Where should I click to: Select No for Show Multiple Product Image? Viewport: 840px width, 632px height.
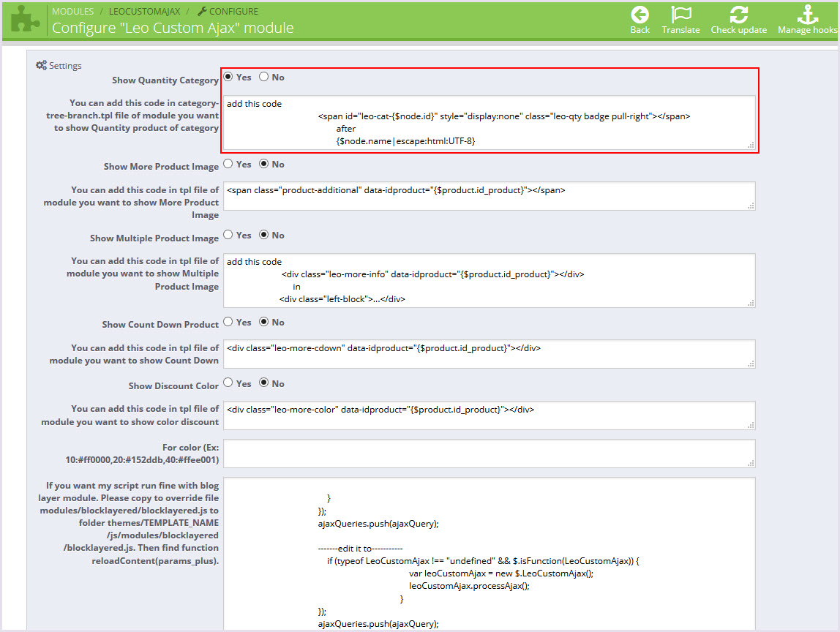tap(263, 235)
